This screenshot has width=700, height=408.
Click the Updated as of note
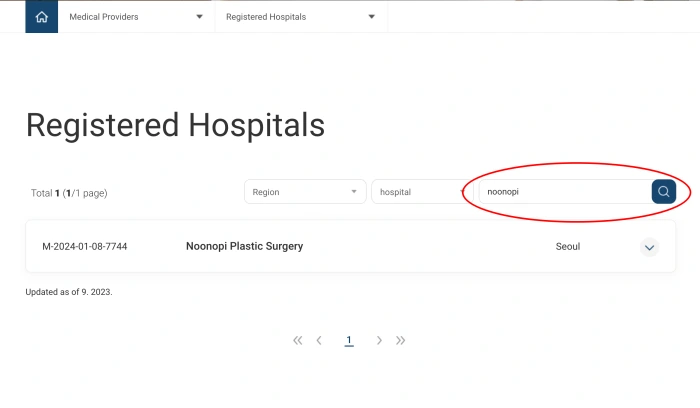click(x=69, y=292)
